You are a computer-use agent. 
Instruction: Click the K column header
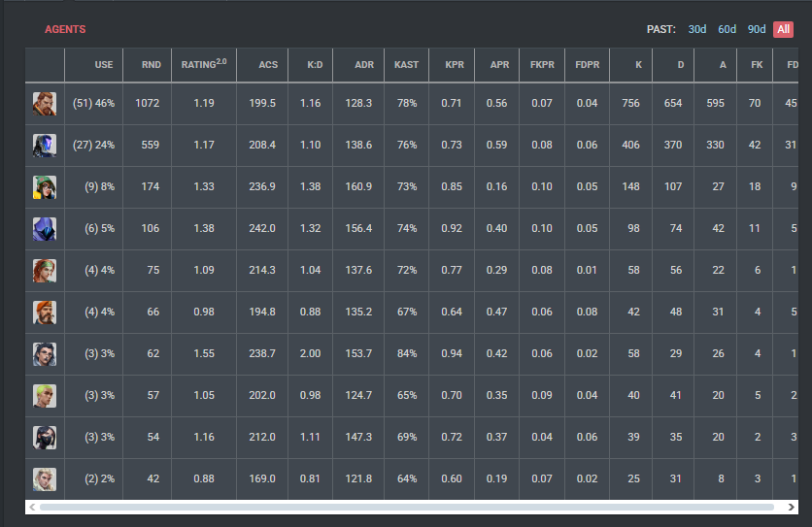[631, 65]
